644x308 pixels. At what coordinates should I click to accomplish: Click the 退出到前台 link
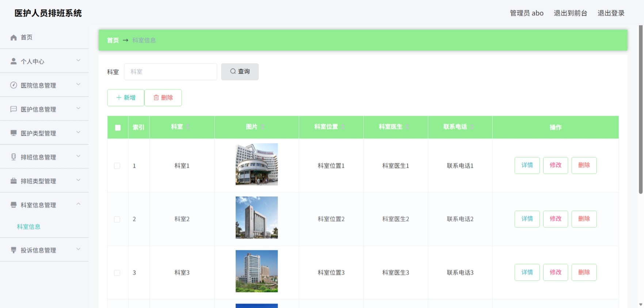(x=570, y=13)
